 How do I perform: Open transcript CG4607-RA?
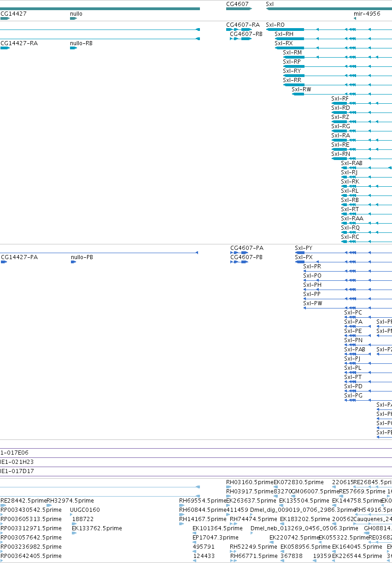243,25
